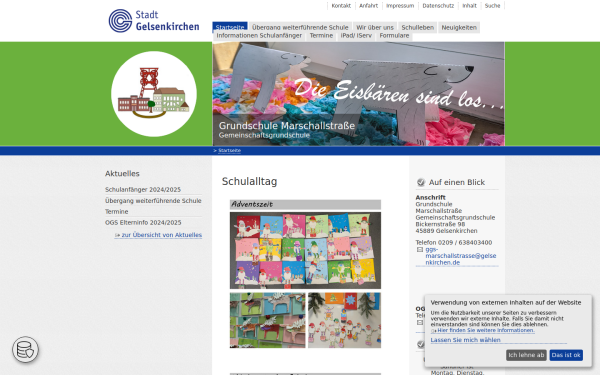Click the Auf einen Blick heading

pyautogui.click(x=457, y=182)
